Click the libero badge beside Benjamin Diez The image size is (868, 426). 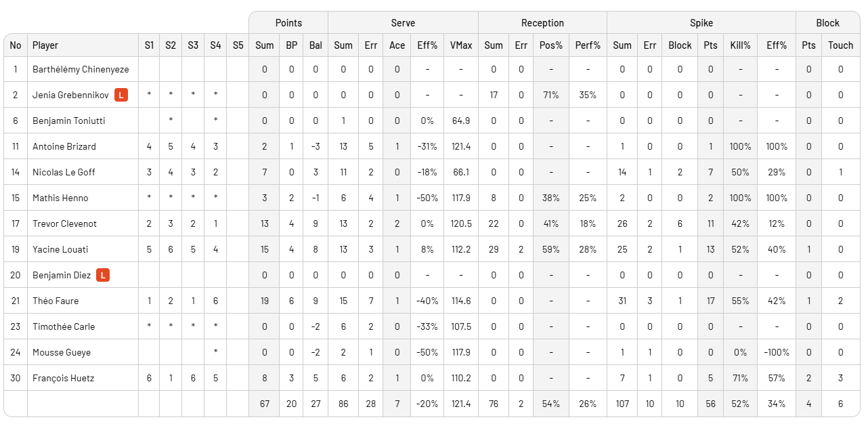(103, 275)
